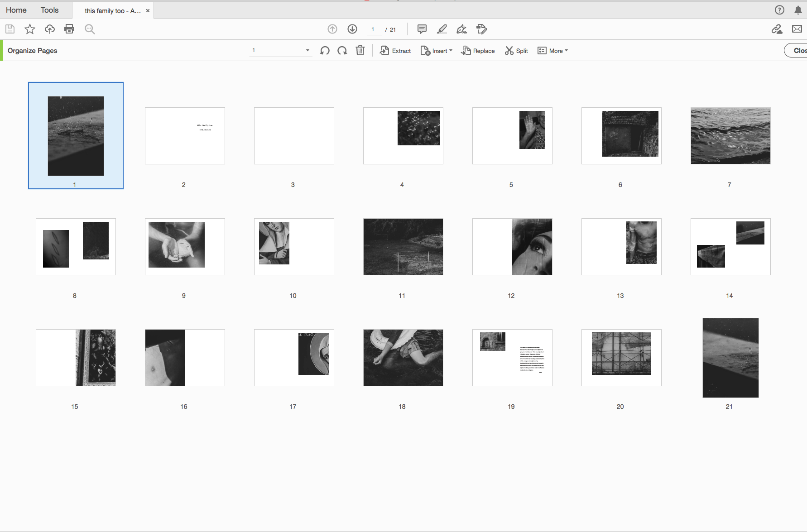Open the Split document tool

516,50
